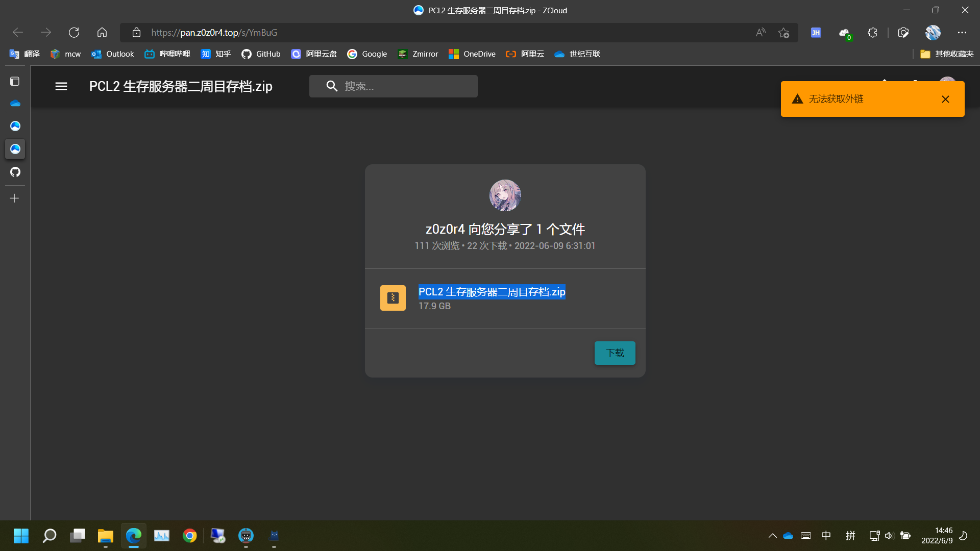Start Read Aloud in the address bar
Image resolution: width=980 pixels, height=551 pixels.
click(760, 32)
